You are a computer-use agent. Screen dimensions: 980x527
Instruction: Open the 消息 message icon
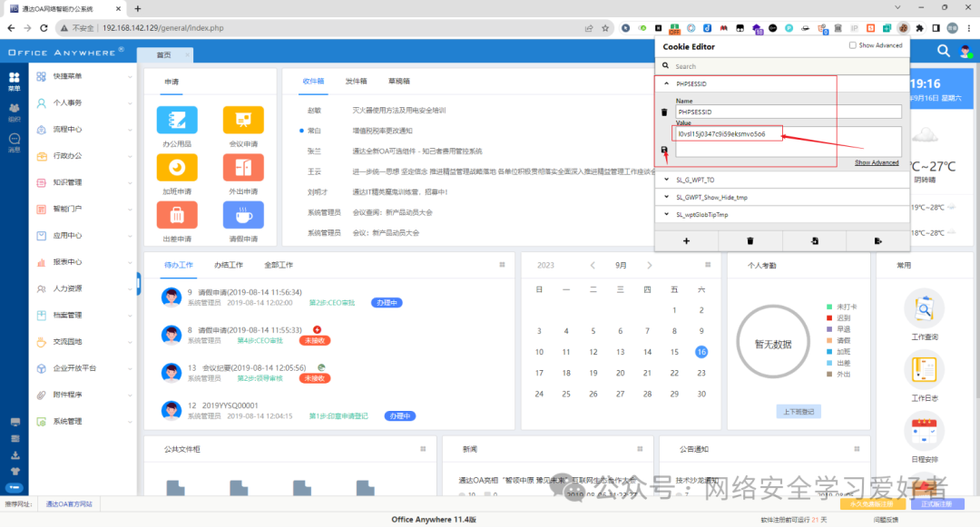point(14,143)
